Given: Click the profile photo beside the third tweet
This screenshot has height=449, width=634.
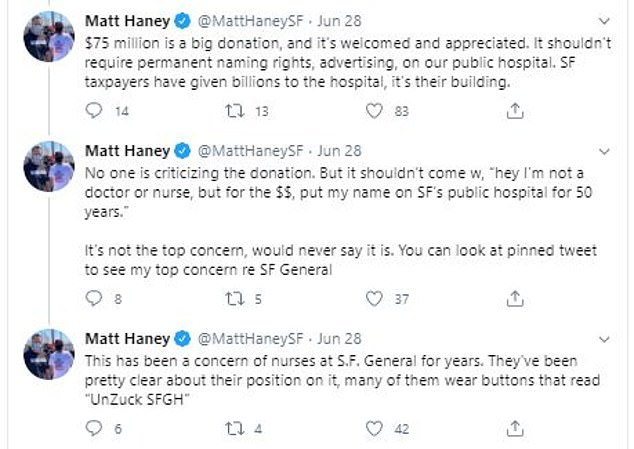Looking at the screenshot, I should pos(50,354).
